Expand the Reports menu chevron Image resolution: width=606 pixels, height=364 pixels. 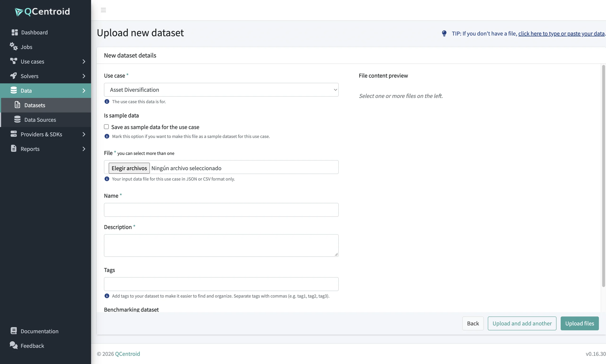84,149
